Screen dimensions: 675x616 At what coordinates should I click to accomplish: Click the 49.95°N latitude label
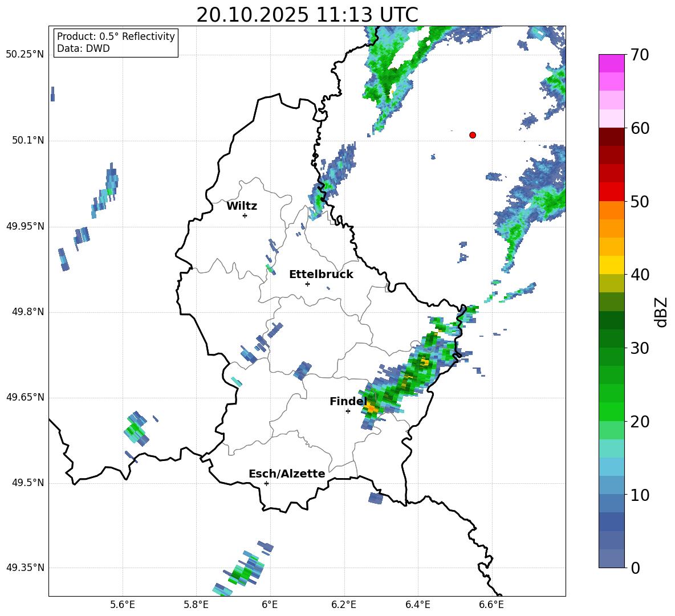pos(25,226)
